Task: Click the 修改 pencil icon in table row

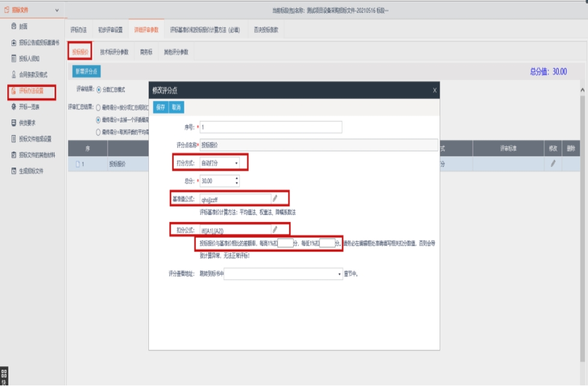Action: coord(553,164)
